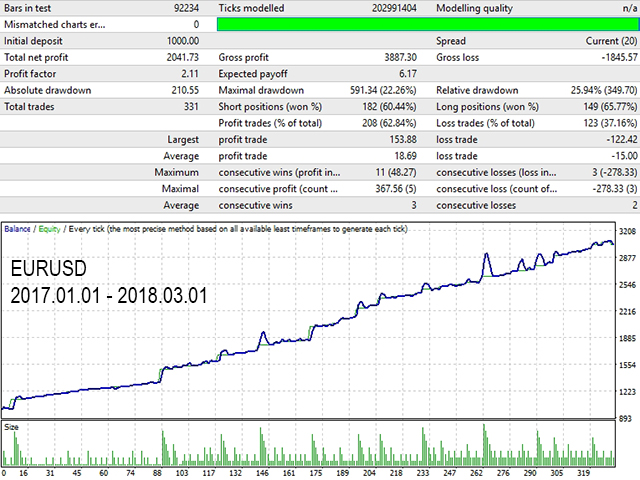Select Gross profit value 3887.30
The image size is (640, 480).
pyautogui.click(x=400, y=57)
